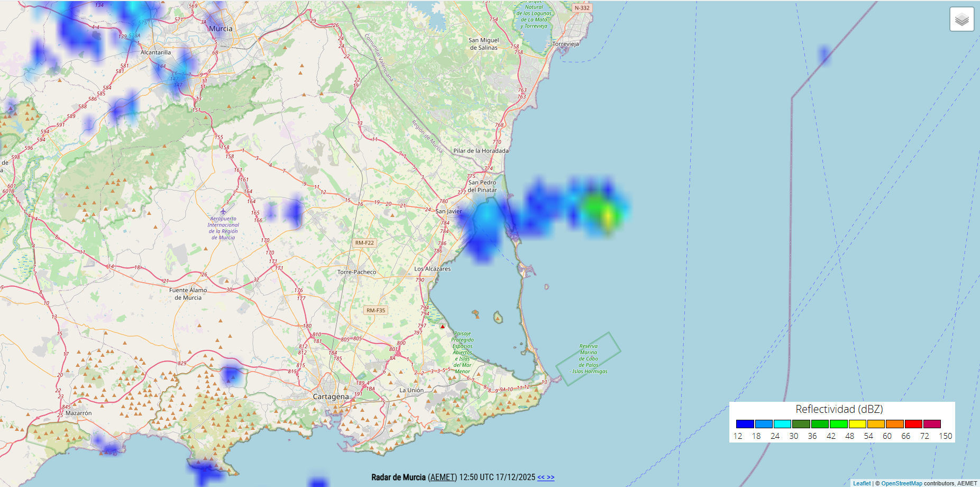Viewport: 980px width, 487px height.
Task: Open the AEMET link in the radar title
Action: [442, 477]
